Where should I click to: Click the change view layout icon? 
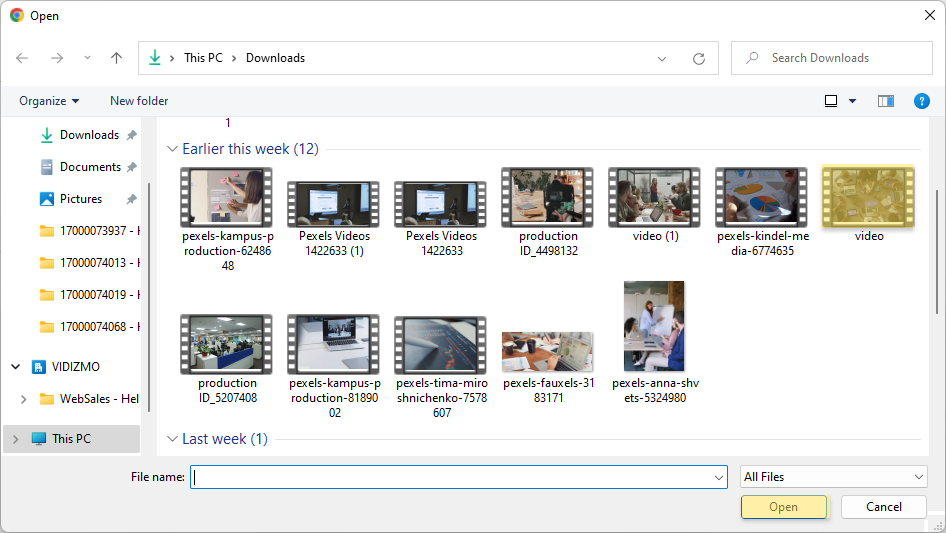831,101
